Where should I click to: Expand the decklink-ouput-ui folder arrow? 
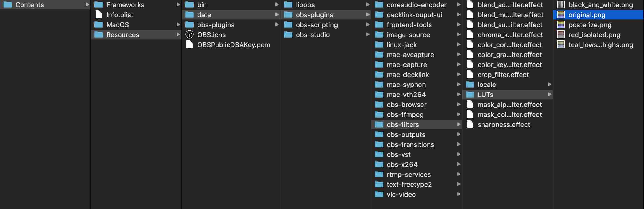coord(459,15)
